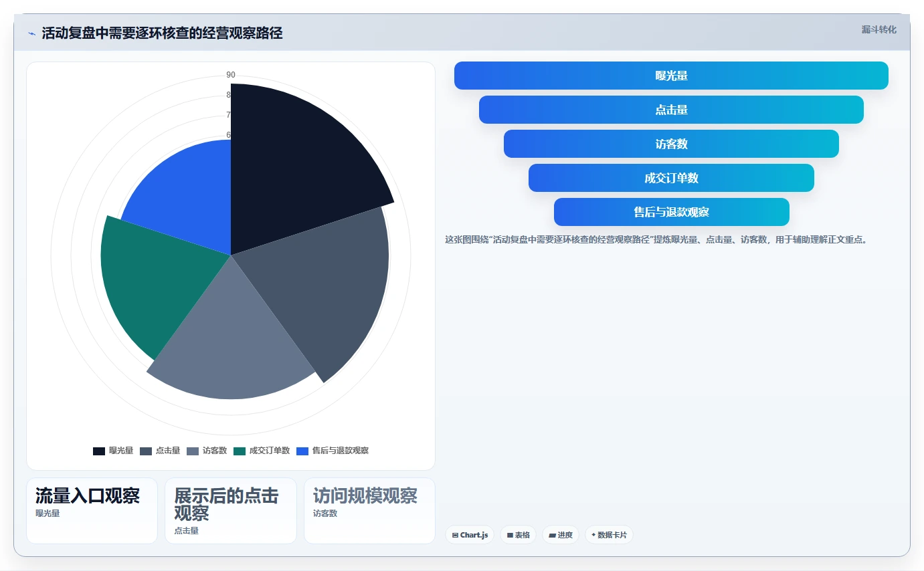Screen dimensions: 924x571
Task: Select the 访客数 funnel bar
Action: click(671, 144)
